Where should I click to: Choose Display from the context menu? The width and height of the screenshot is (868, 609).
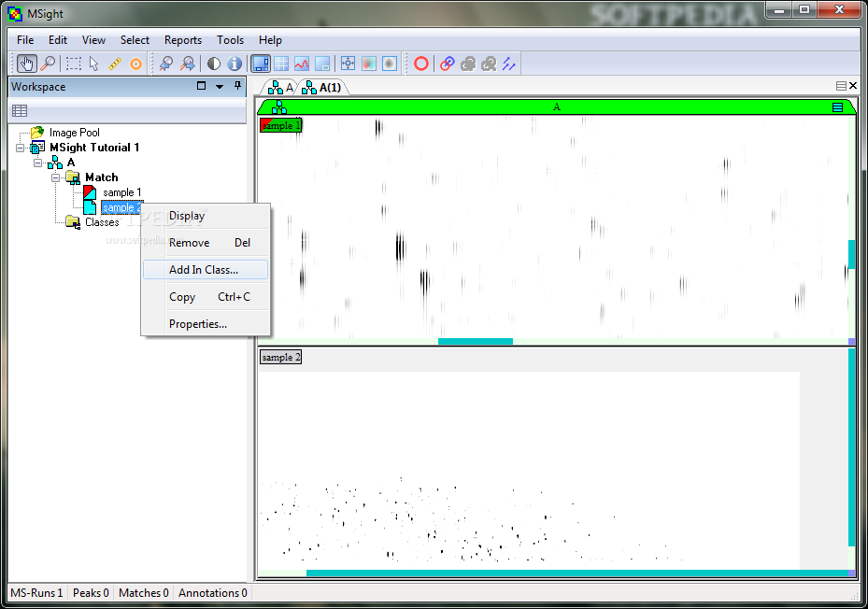[206, 216]
